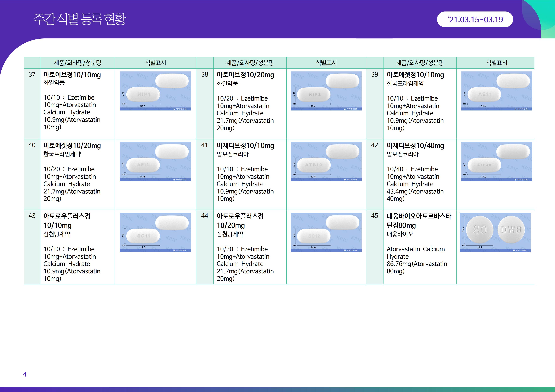Click the HIP2 pill identification image
This screenshot has height=392, width=555.
pyautogui.click(x=326, y=91)
